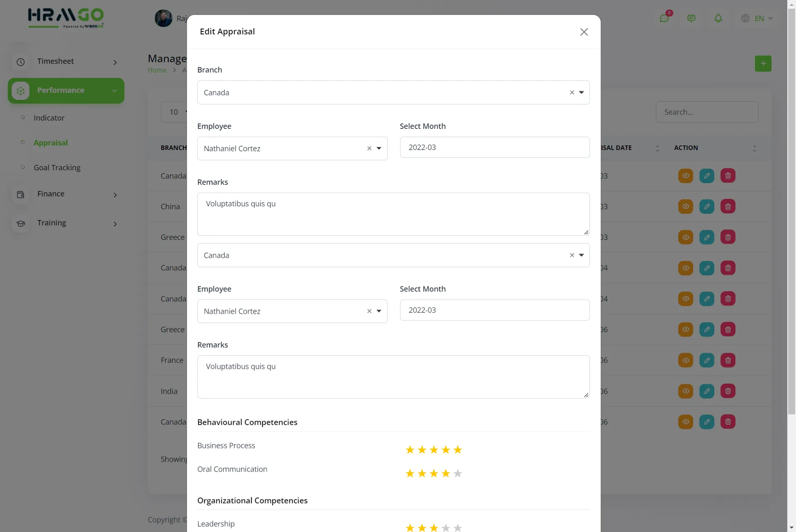The image size is (796, 532).
Task: Open the Timesheet sidebar menu icon
Action: click(21, 62)
